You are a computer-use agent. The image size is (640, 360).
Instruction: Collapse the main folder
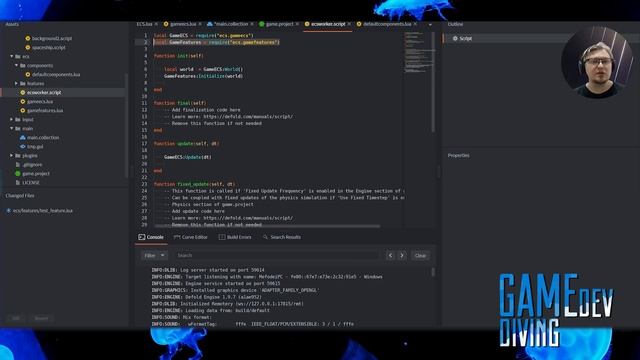pyautogui.click(x=12, y=129)
